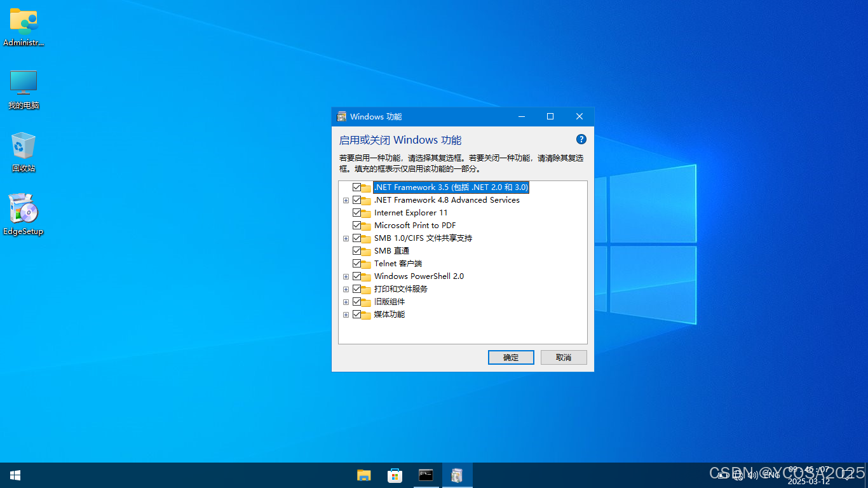Image resolution: width=868 pixels, height=488 pixels.
Task: Select 'SMB 1.0/CIFS 文件共享支持' row text
Action: [x=423, y=238]
